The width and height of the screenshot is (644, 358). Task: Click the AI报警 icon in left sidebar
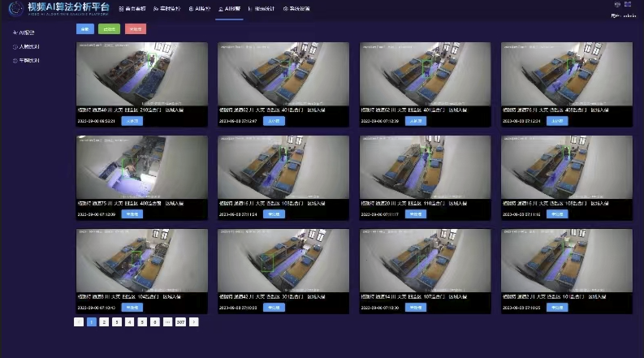point(15,33)
